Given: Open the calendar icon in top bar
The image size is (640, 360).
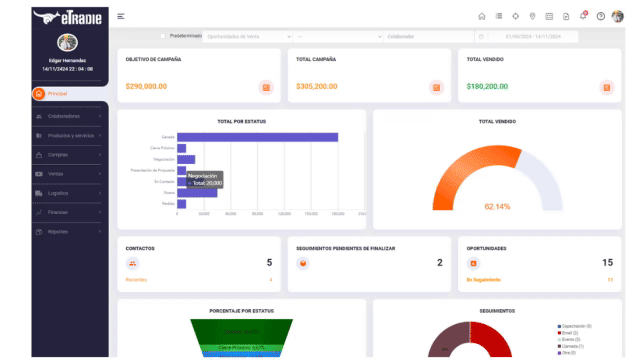Looking at the screenshot, I should 549,16.
